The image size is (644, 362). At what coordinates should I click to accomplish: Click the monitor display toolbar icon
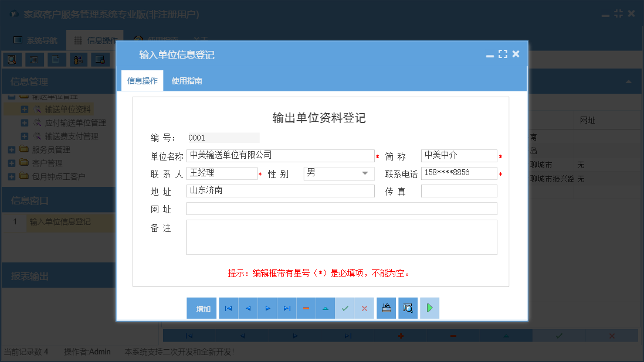tap(100, 59)
